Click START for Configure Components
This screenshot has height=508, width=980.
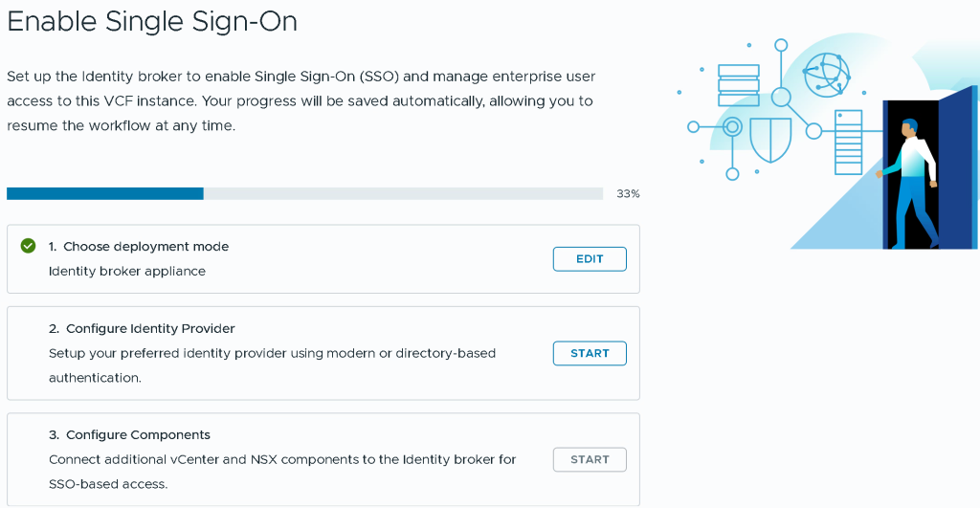click(590, 459)
